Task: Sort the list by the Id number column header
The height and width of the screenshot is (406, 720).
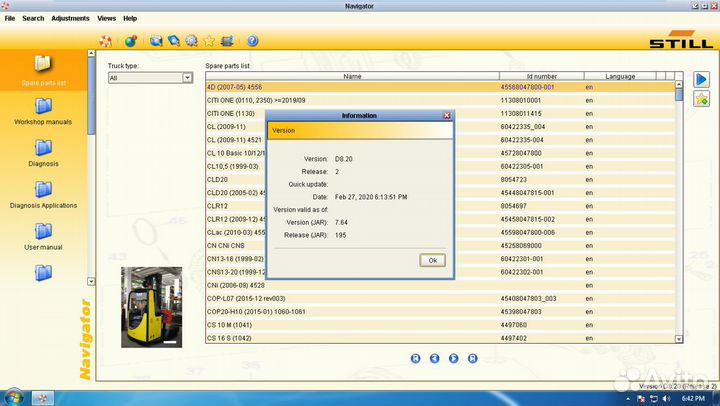Action: coord(541,76)
